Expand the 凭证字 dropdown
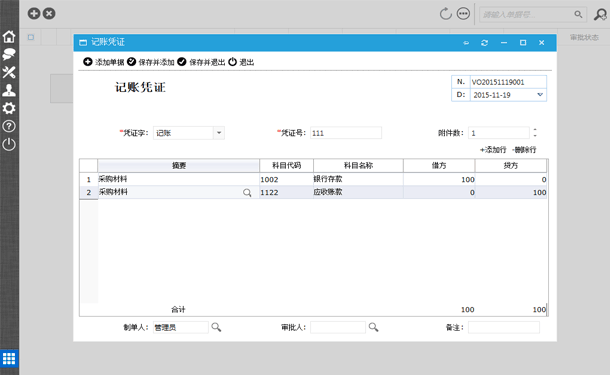Image resolution: width=610 pixels, height=375 pixels. (x=219, y=133)
